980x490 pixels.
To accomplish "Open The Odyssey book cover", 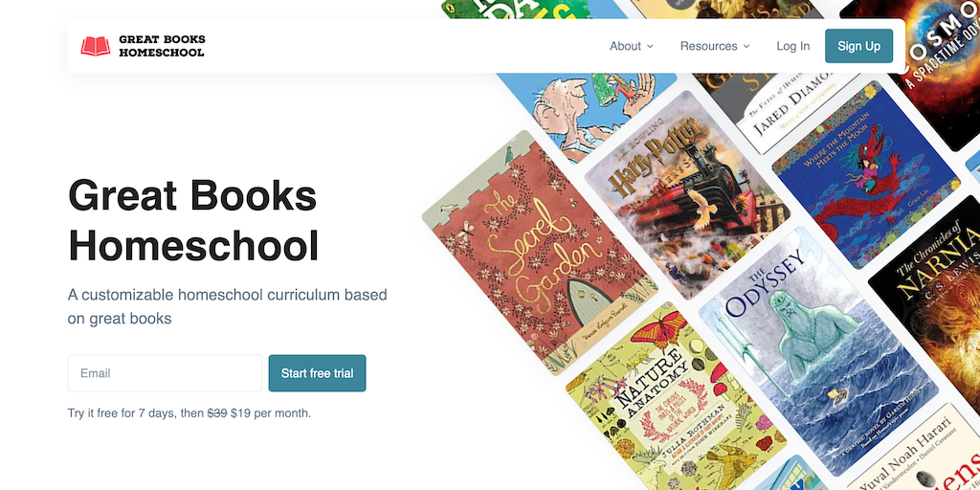I will (818, 351).
